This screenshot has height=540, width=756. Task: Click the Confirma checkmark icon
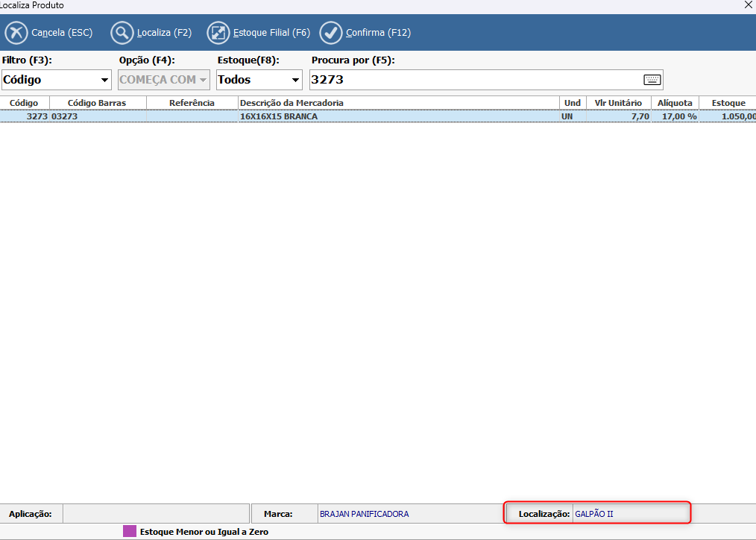point(331,33)
